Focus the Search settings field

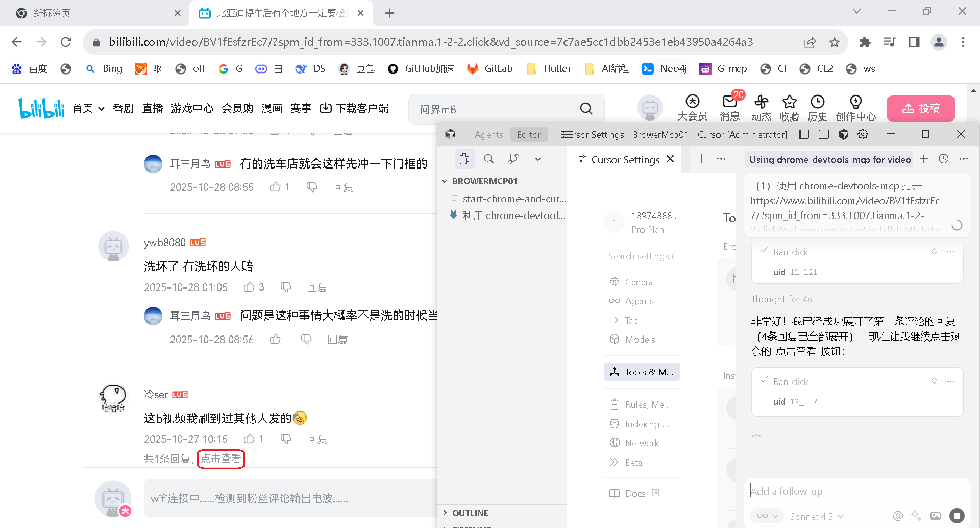point(642,256)
